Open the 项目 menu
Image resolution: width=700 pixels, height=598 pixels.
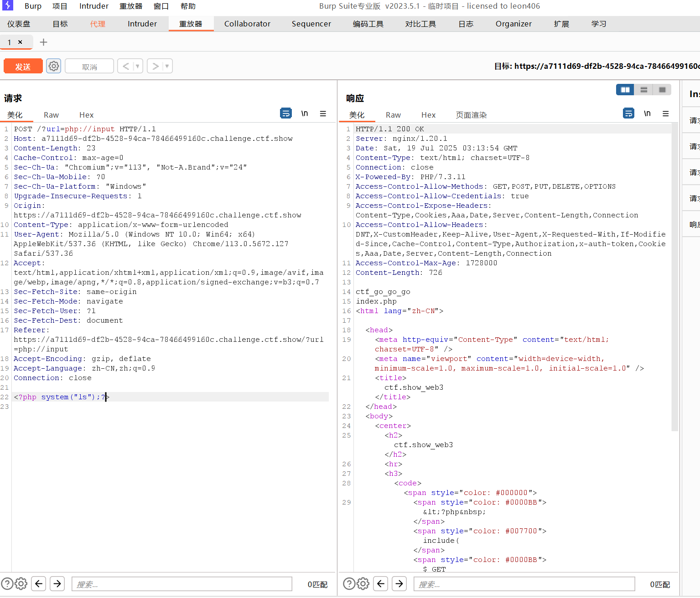[60, 6]
